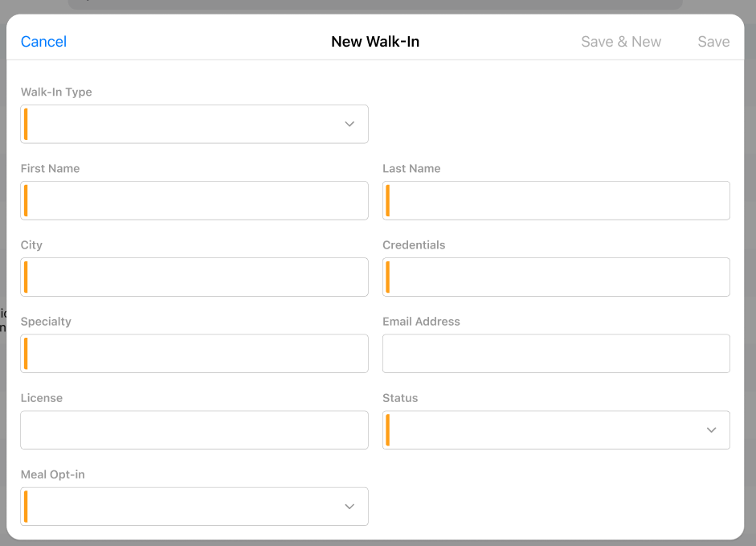Viewport: 756px width, 546px height.
Task: Click the Cancel link
Action: click(x=43, y=42)
